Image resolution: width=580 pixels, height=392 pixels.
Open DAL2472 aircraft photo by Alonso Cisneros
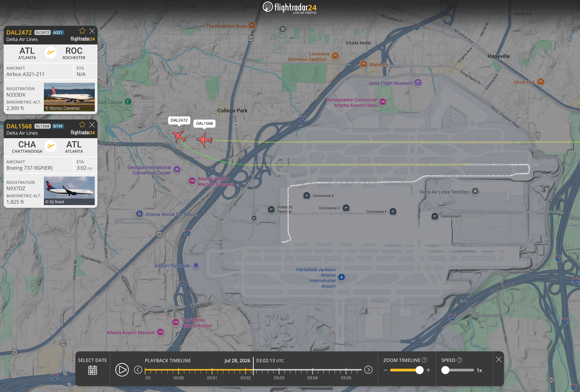click(69, 97)
